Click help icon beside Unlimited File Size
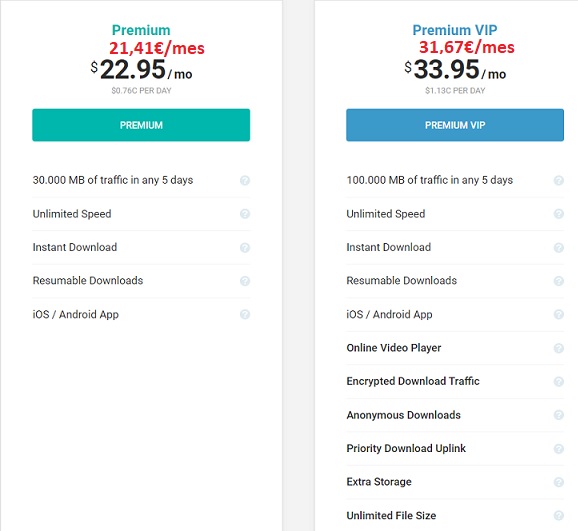 click(559, 516)
